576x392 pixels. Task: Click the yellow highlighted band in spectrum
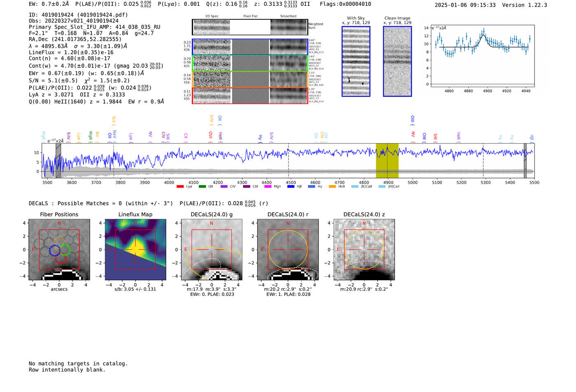coord(387,160)
